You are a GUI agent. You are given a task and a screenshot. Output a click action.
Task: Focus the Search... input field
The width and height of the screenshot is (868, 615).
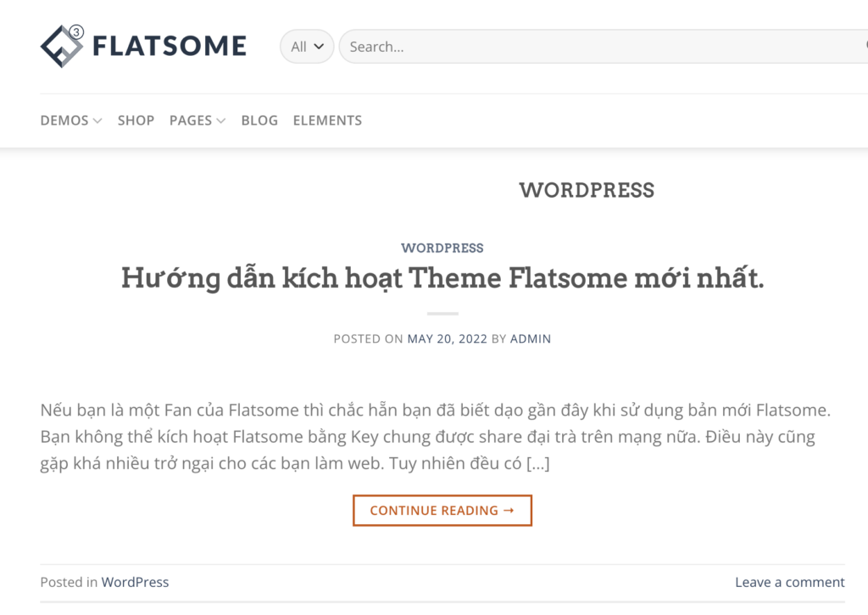(x=604, y=47)
